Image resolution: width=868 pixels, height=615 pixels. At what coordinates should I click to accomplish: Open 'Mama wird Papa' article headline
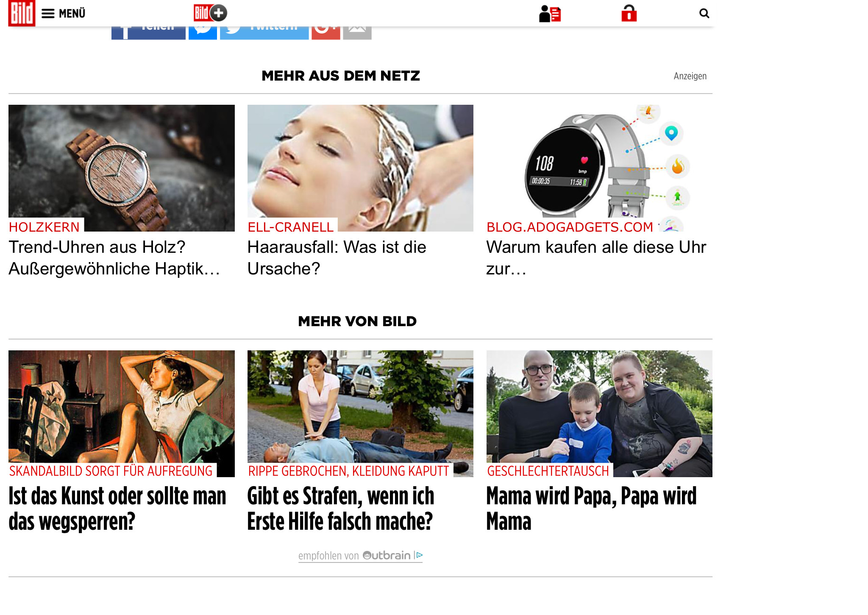click(591, 509)
